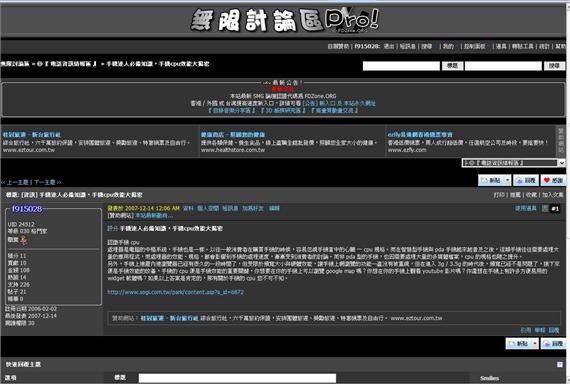The image size is (570, 384).
Task: Click the 編輯 edit link in post header
Action: (274, 208)
